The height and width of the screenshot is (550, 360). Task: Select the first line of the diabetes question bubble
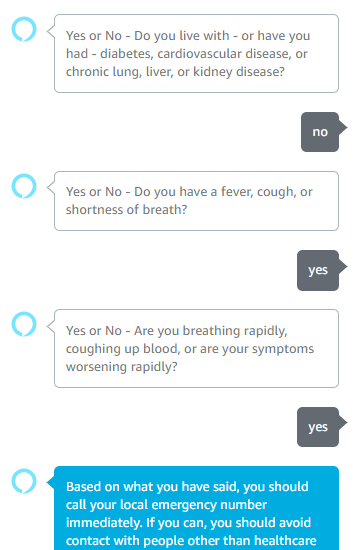pos(188,36)
